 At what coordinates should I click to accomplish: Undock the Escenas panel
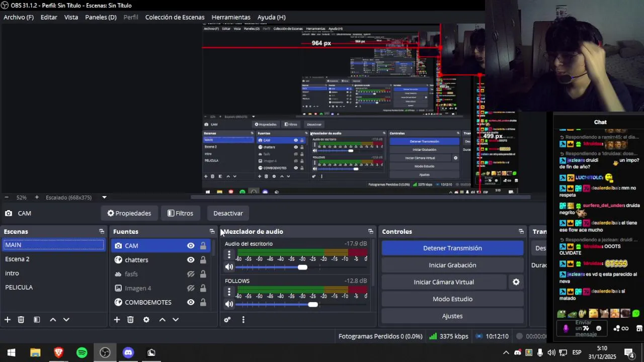(x=102, y=232)
